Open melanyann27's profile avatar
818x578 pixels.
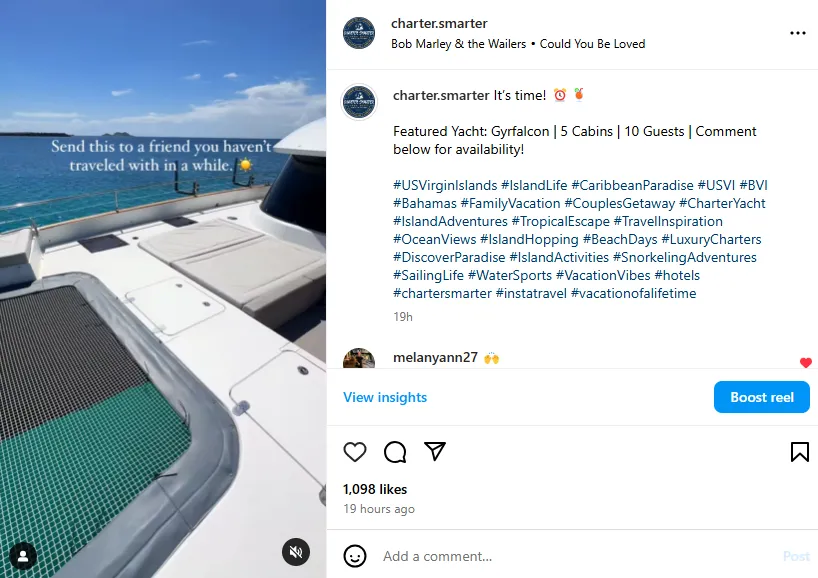click(x=359, y=359)
